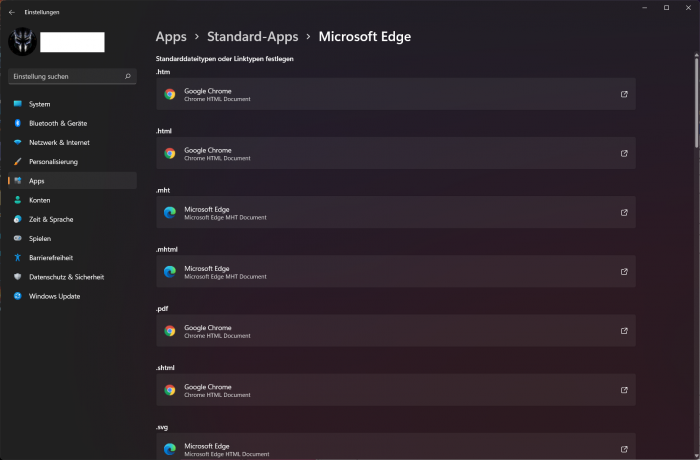
Task: Click the System monitor icon
Action: (x=18, y=104)
